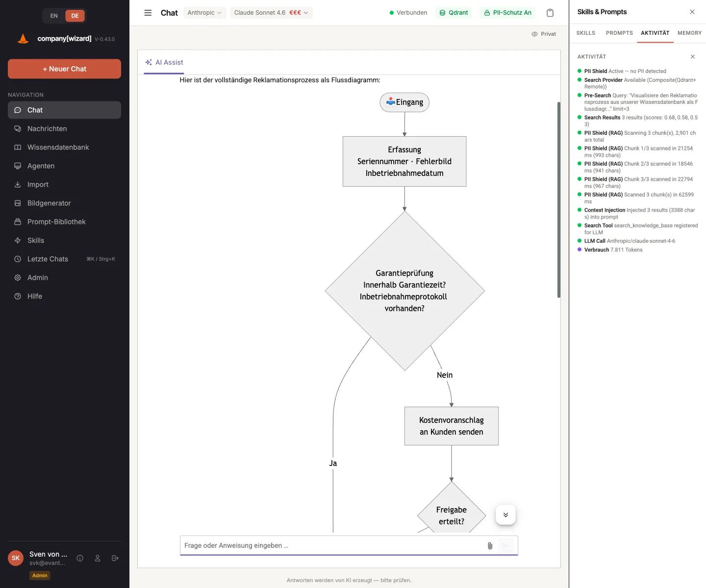Open the MEMORY tab

(x=689, y=33)
